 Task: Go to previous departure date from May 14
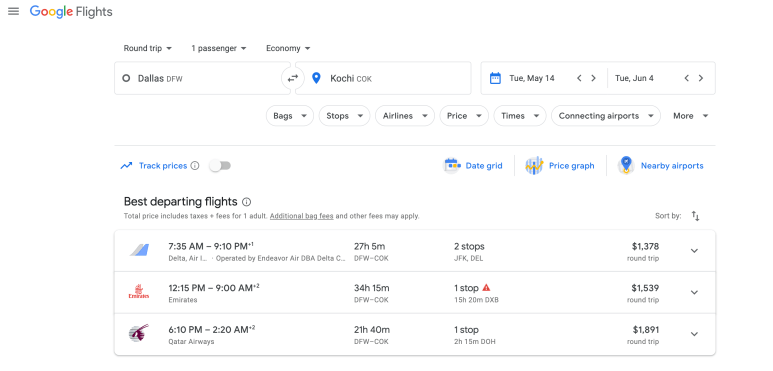coord(579,78)
